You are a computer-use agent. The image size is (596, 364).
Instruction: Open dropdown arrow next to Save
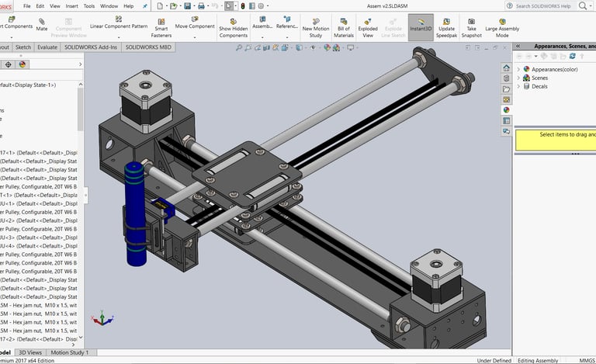click(193, 6)
